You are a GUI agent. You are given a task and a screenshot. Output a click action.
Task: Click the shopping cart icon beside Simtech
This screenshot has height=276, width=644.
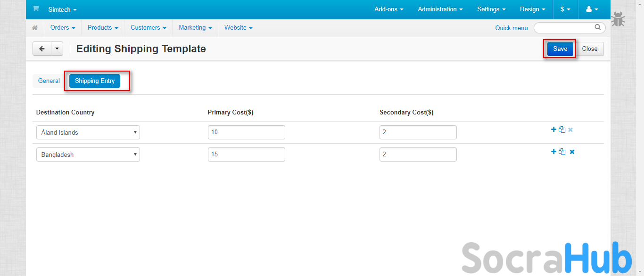point(35,9)
